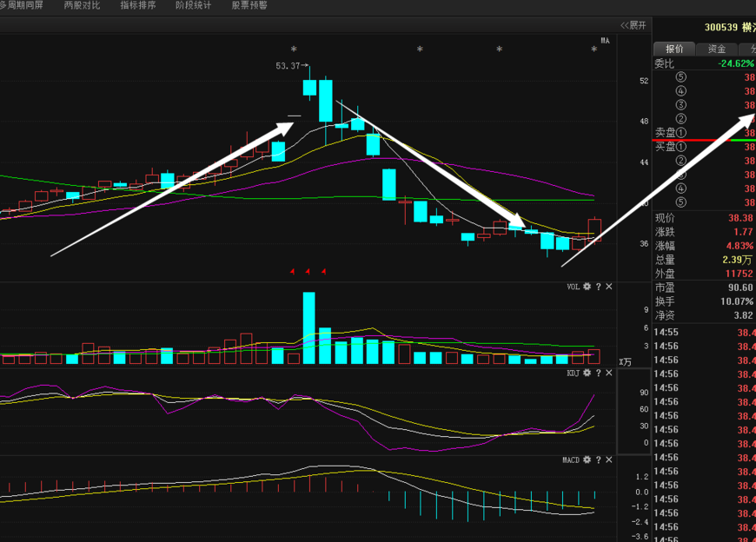Screen dimensions: 756x542
Task: Open the 两股对比 menu item
Action: (82, 5)
